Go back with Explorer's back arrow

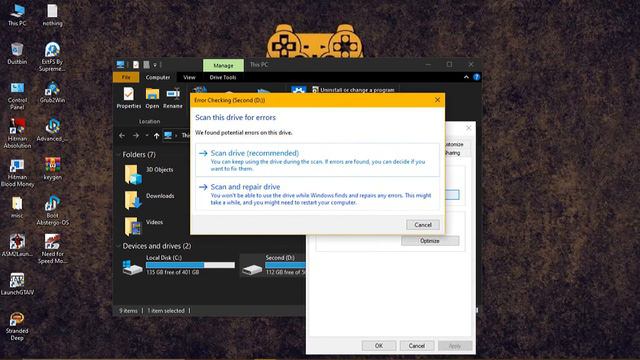[x=122, y=136]
